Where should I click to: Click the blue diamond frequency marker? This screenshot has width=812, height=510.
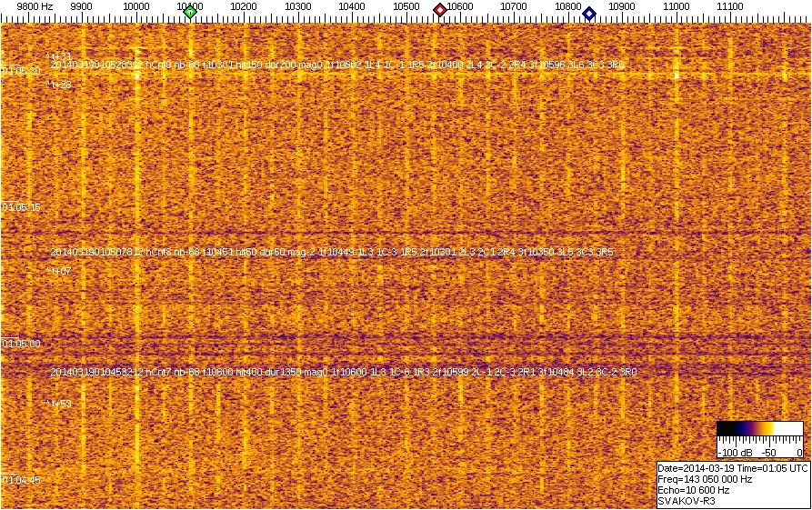point(589,13)
